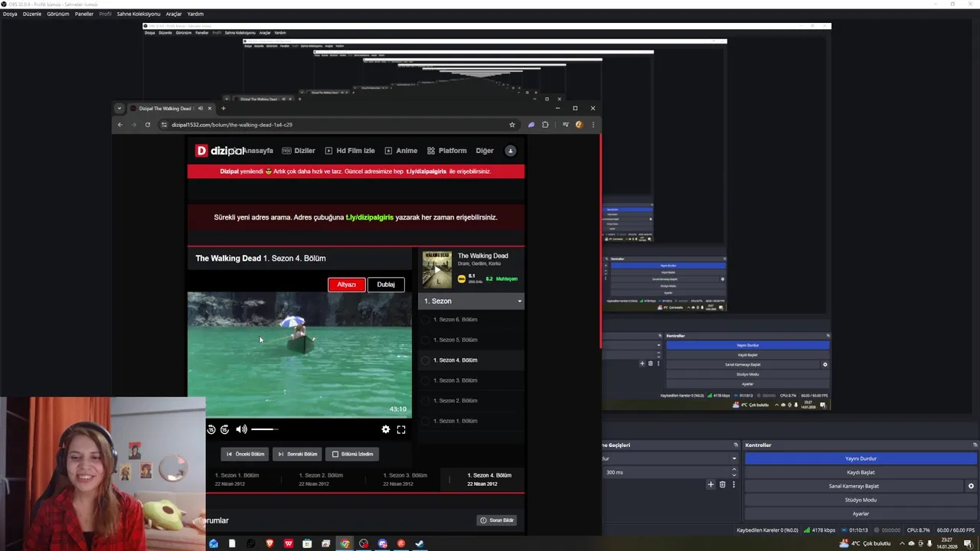Go back in Chrome

tap(119, 125)
